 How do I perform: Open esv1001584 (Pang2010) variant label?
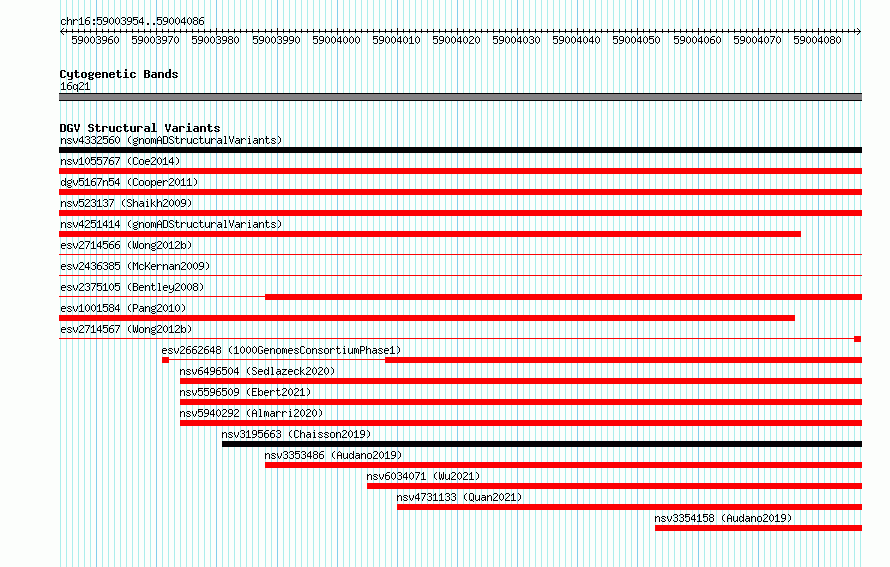pyautogui.click(x=123, y=308)
